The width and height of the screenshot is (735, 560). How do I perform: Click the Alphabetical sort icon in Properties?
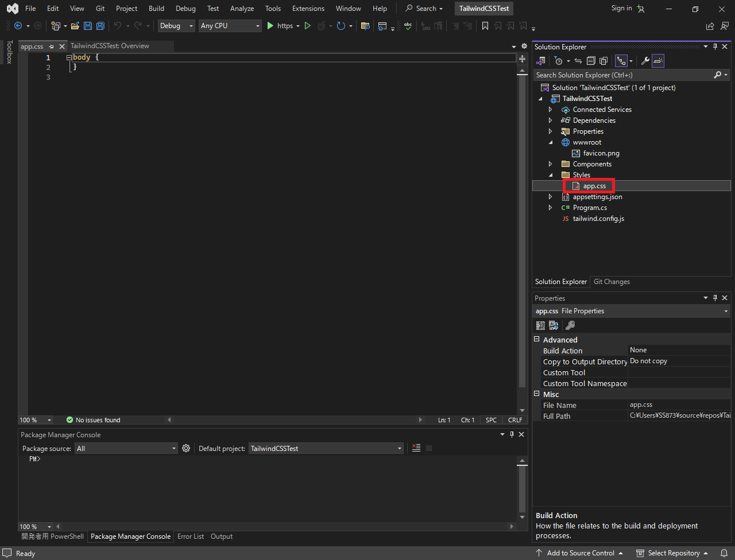point(554,325)
